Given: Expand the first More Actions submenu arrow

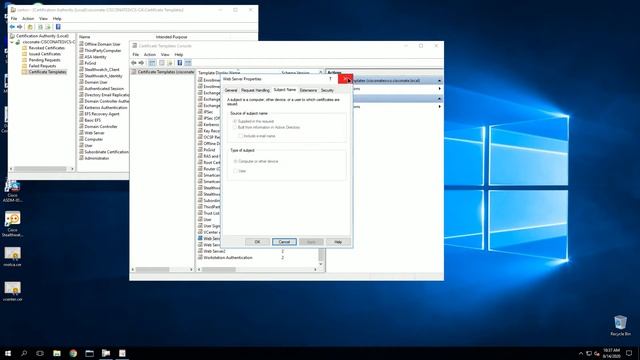Looking at the screenshot, I should [440, 89].
